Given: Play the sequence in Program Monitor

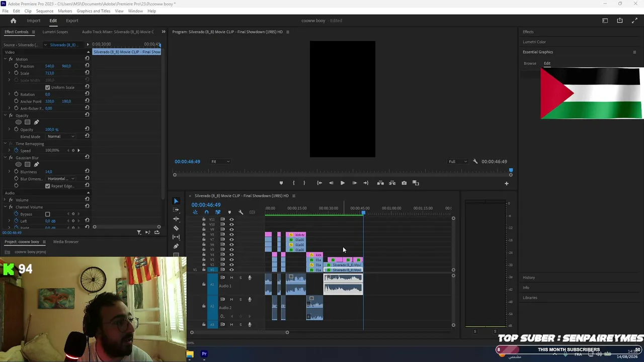Looking at the screenshot, I should (x=343, y=183).
